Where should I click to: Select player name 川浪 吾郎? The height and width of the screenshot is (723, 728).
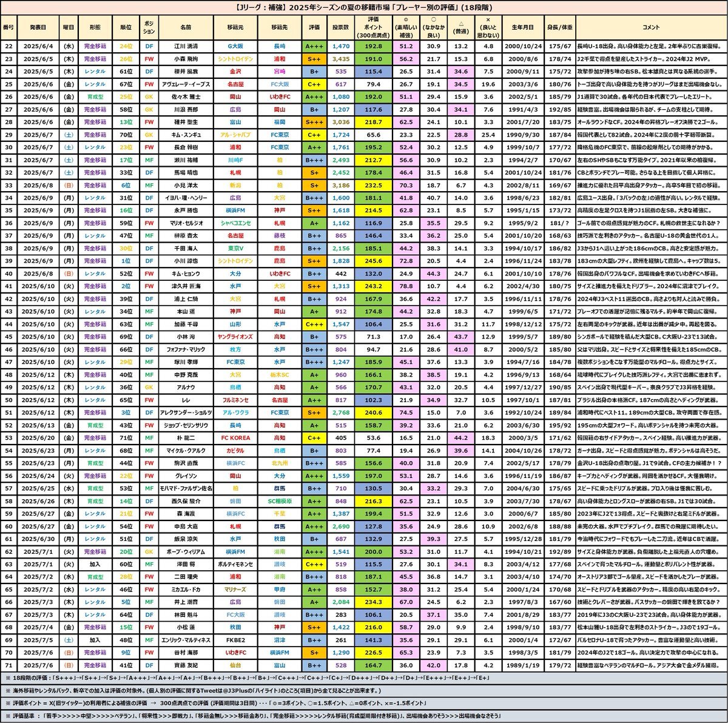tap(186, 110)
